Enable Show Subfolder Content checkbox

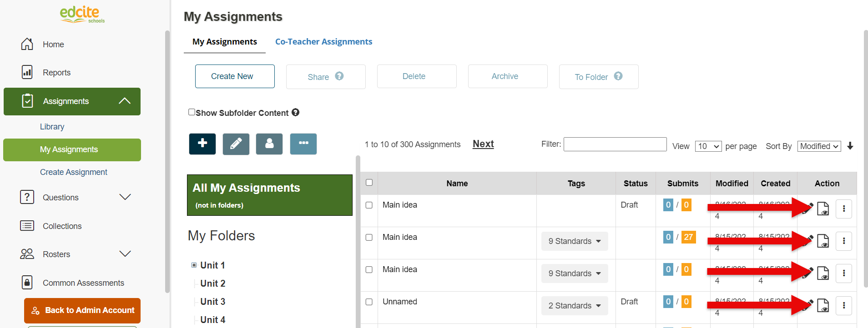[192, 112]
